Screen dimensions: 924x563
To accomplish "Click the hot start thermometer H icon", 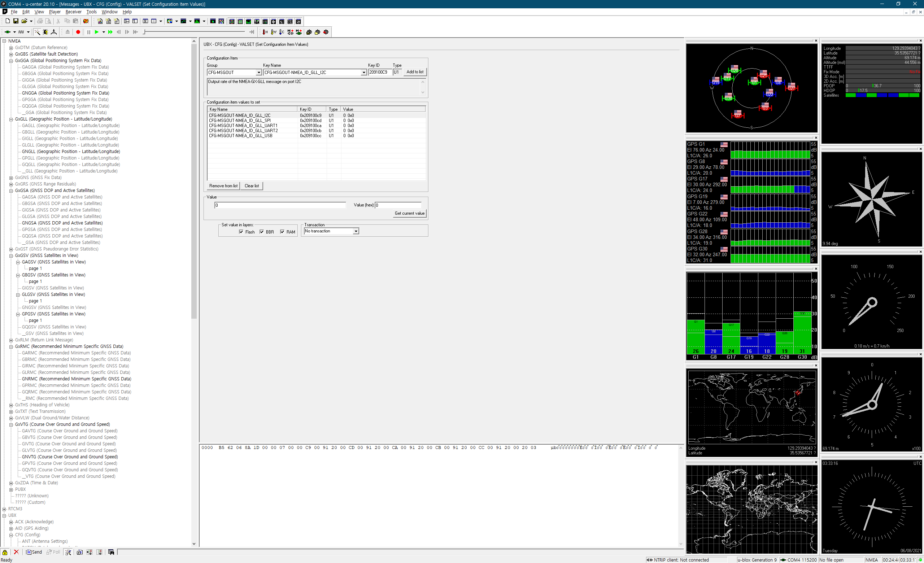I will click(265, 32).
